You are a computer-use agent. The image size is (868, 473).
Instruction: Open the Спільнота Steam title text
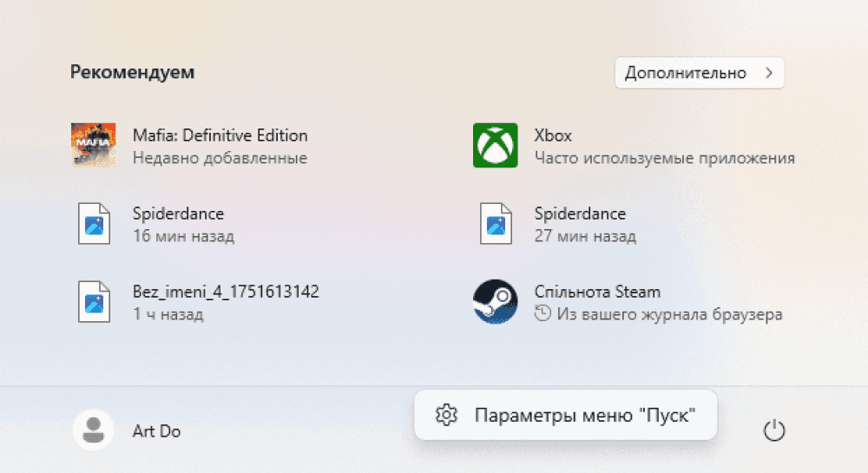pyautogui.click(x=597, y=292)
